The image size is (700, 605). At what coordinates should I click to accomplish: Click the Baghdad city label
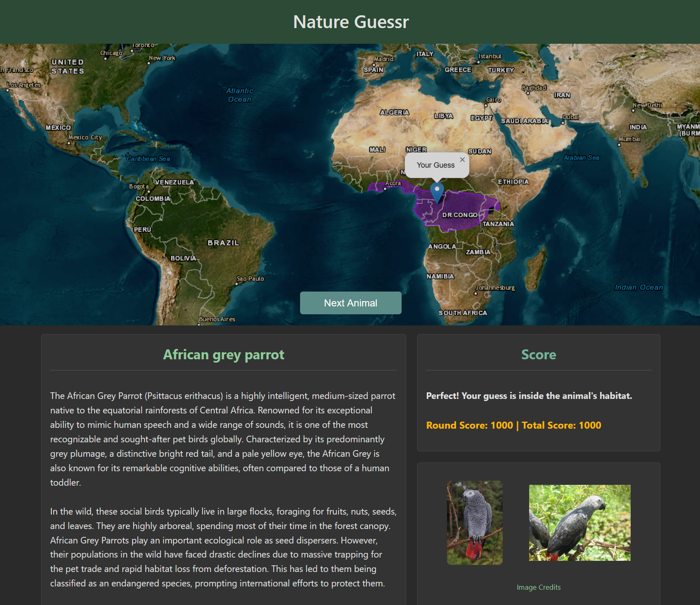click(x=534, y=88)
